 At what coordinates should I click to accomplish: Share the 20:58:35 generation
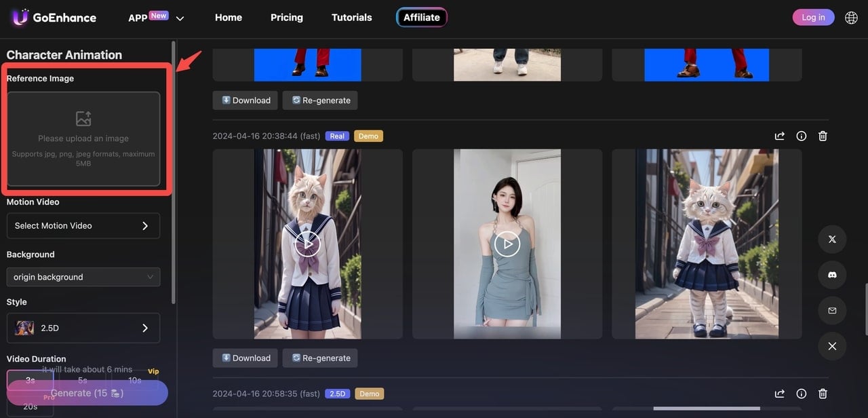[x=780, y=394]
